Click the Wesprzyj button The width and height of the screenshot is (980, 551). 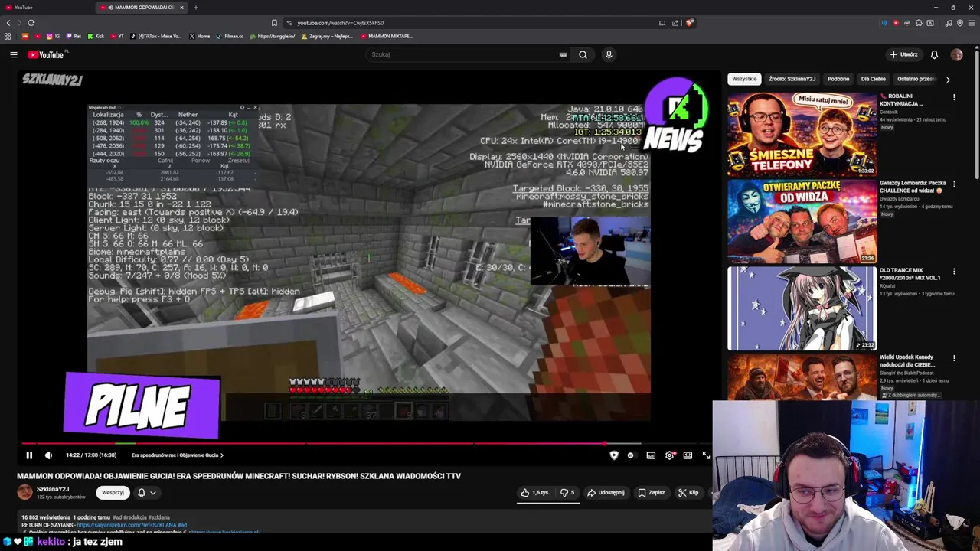[x=113, y=493]
